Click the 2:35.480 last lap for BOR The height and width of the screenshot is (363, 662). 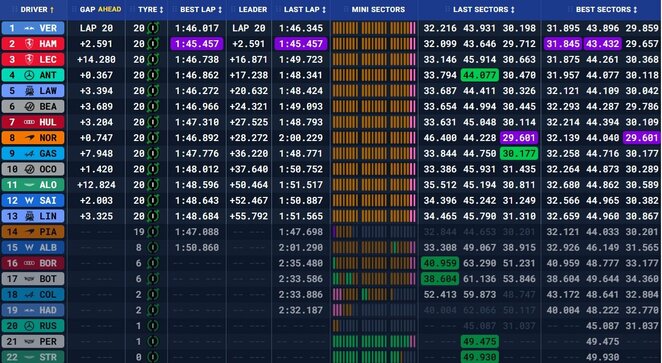click(x=301, y=263)
